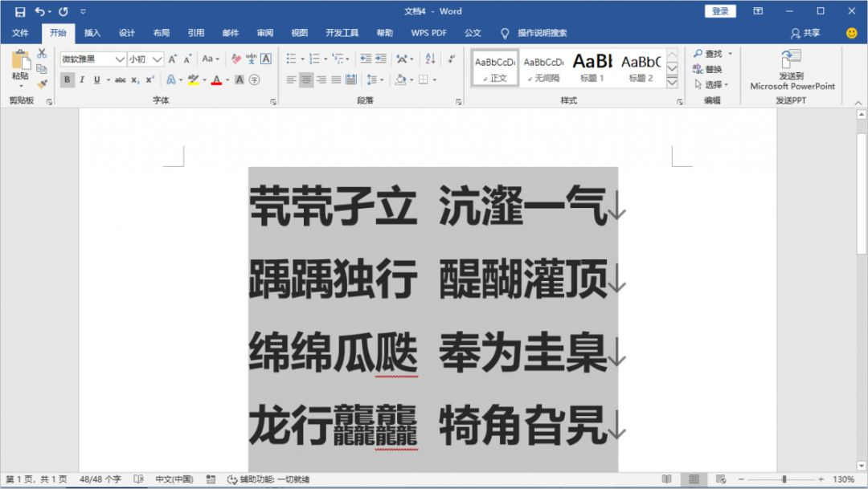Click the Cut scissors icon

(42, 54)
